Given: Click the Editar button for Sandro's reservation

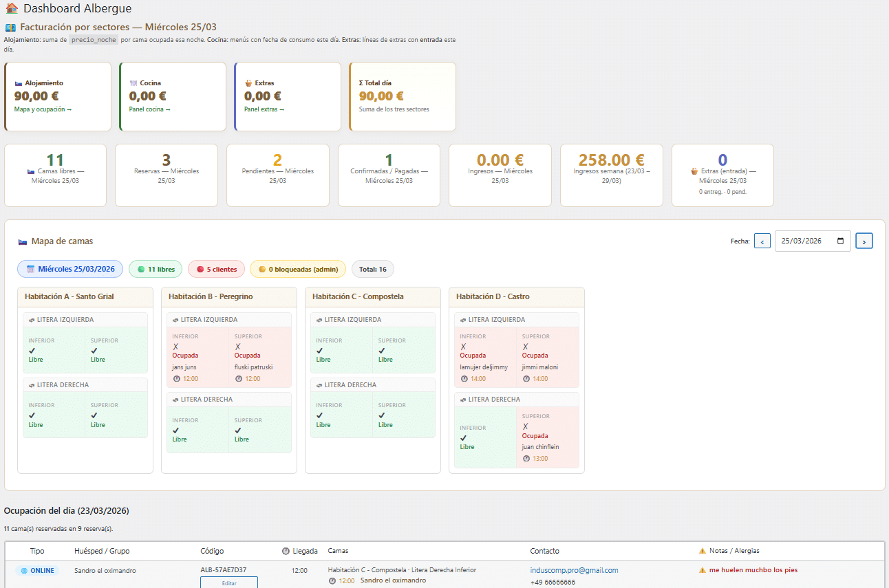Looking at the screenshot, I should point(228,582).
